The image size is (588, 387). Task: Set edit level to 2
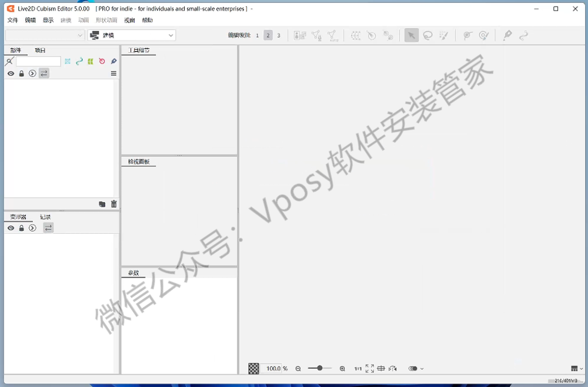click(x=268, y=36)
